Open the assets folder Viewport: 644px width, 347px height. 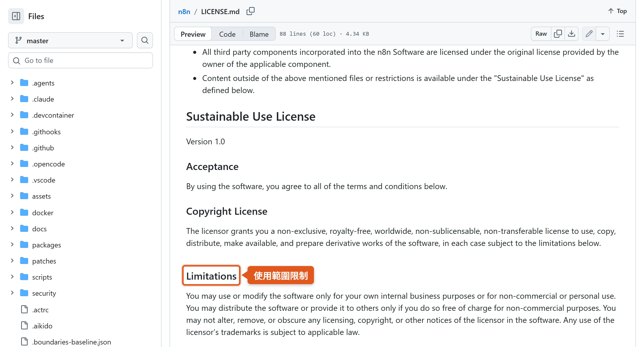pyautogui.click(x=41, y=196)
